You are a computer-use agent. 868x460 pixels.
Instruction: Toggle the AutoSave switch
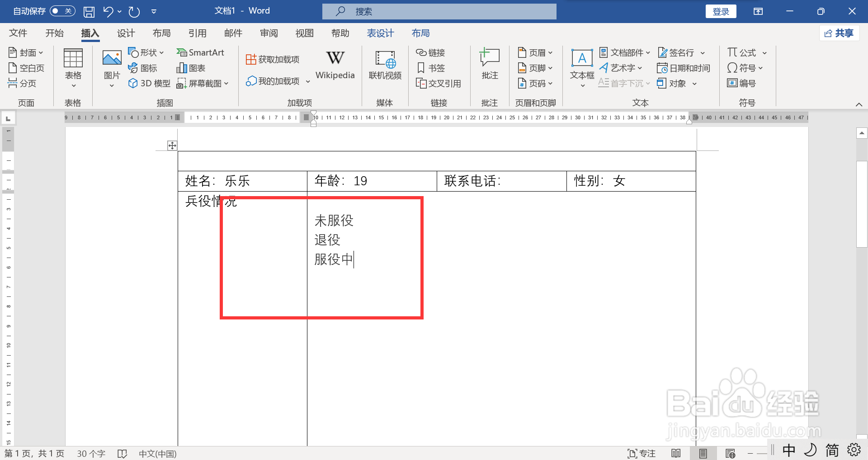62,11
